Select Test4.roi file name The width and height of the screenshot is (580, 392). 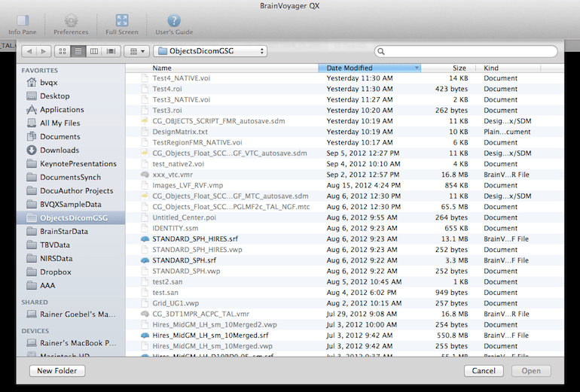point(167,89)
